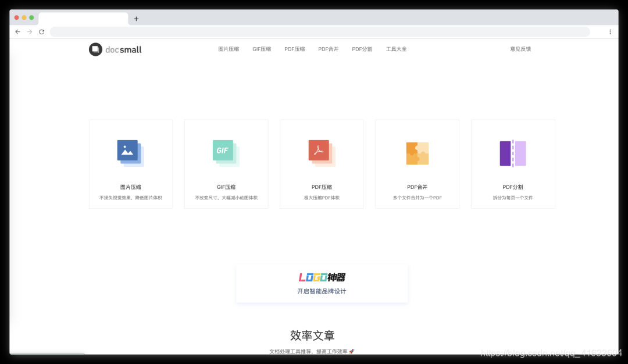Click the 图片压缩 card title
The width and height of the screenshot is (628, 364).
point(131,187)
